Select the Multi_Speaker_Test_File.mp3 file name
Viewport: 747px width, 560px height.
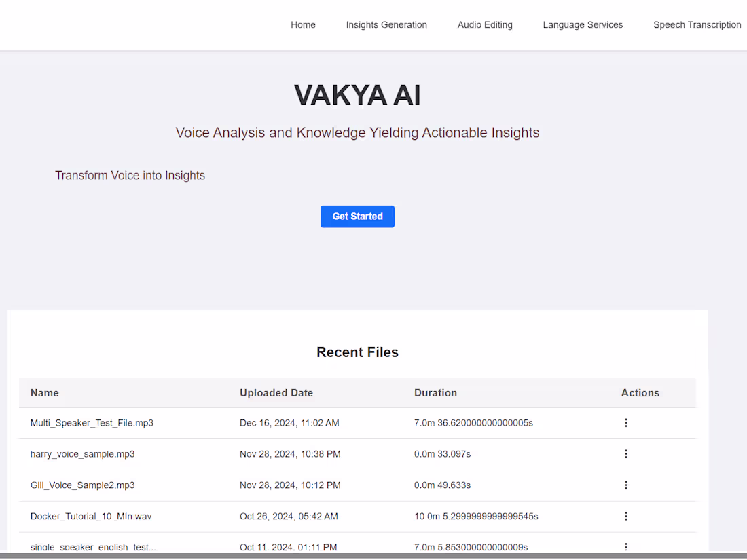click(x=92, y=423)
